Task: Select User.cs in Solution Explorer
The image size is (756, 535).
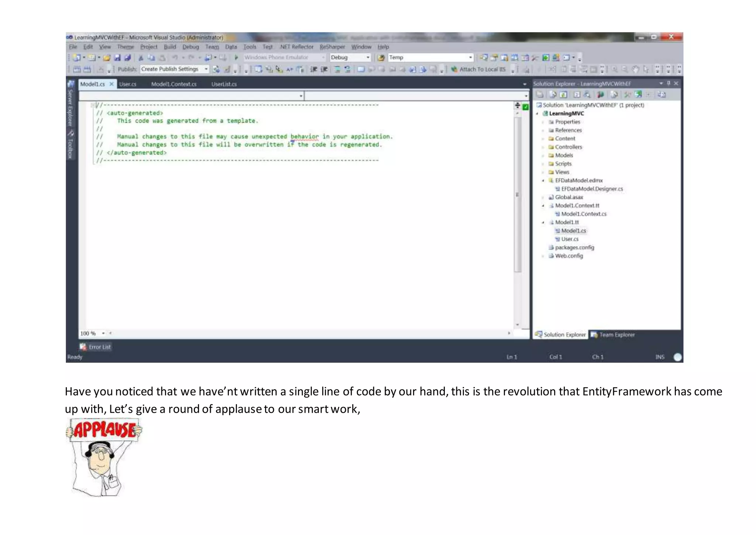Action: [x=570, y=239]
